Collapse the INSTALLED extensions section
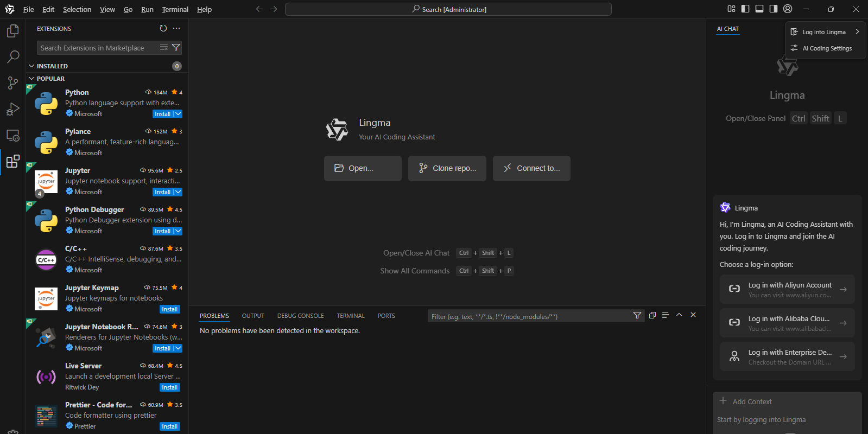The width and height of the screenshot is (868, 434). tap(31, 66)
